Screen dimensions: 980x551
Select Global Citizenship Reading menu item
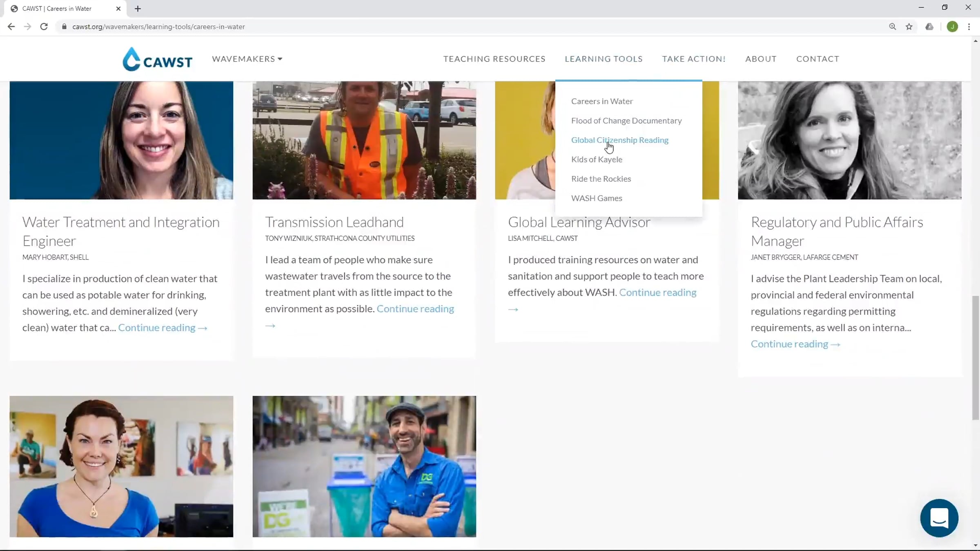tap(619, 140)
